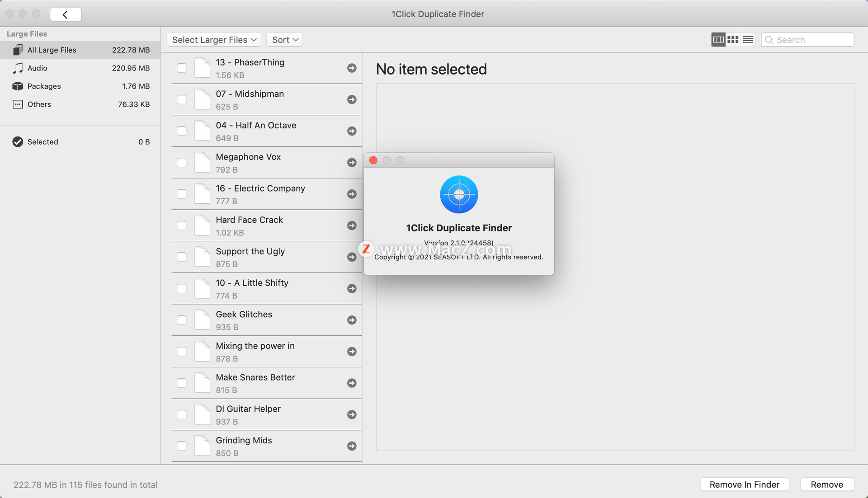Viewport: 868px width, 498px height.
Task: Select the Mixing the power in file name
Action: pos(255,346)
